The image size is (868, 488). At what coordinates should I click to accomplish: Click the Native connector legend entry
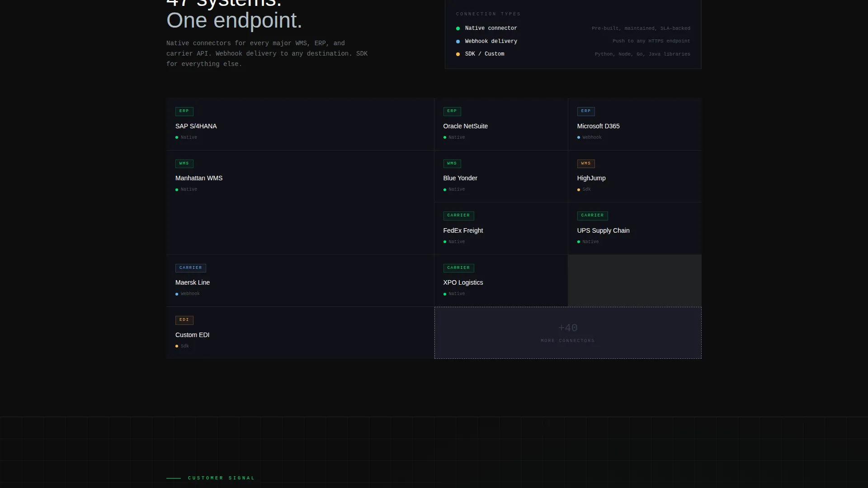coord(573,28)
